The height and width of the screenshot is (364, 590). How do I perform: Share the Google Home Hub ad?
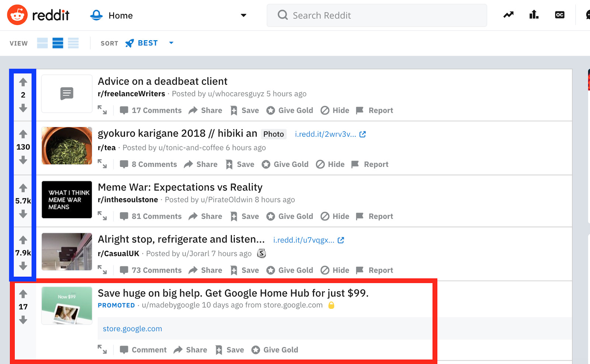[x=190, y=350]
